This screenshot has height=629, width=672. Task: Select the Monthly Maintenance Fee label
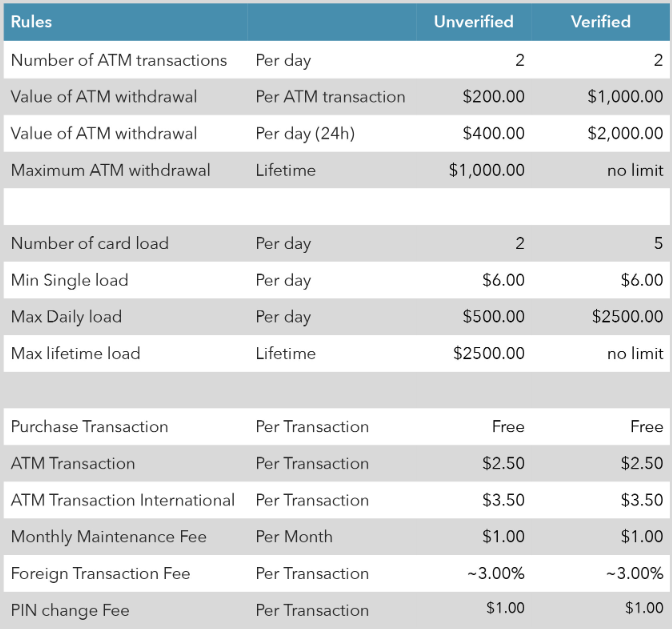tap(108, 537)
